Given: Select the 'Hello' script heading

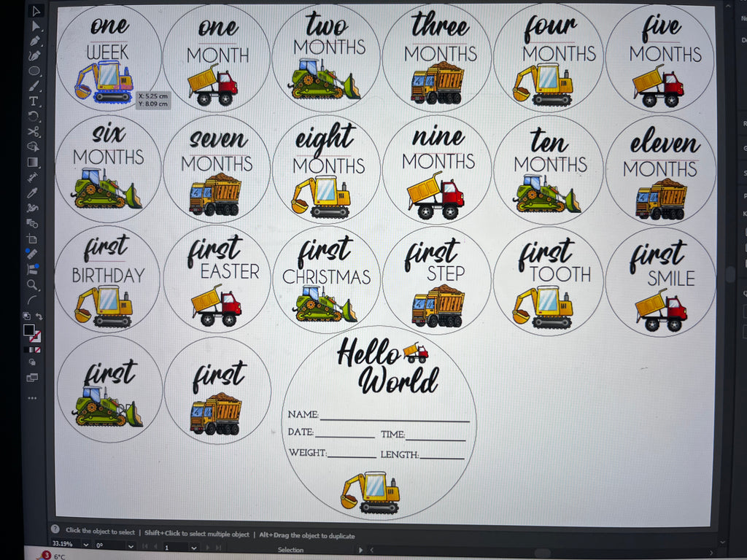Looking at the screenshot, I should click(368, 353).
